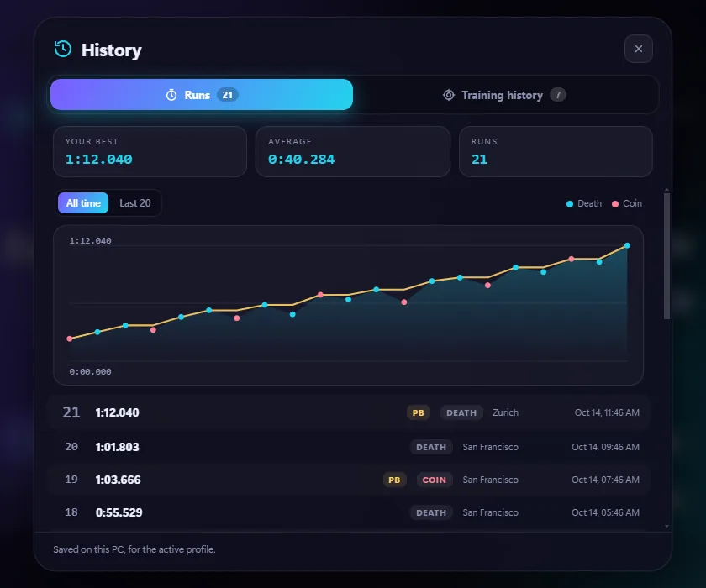This screenshot has width=706, height=588.
Task: Click the Runs count badge 21
Action: pos(228,95)
